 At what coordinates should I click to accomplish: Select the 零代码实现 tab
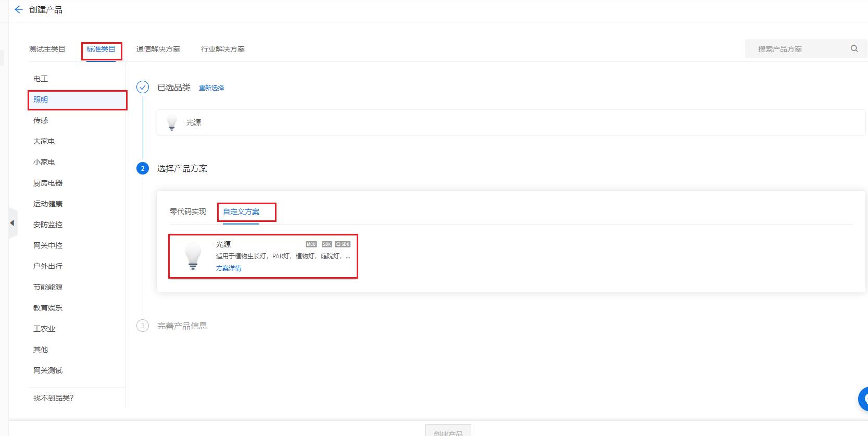point(188,211)
